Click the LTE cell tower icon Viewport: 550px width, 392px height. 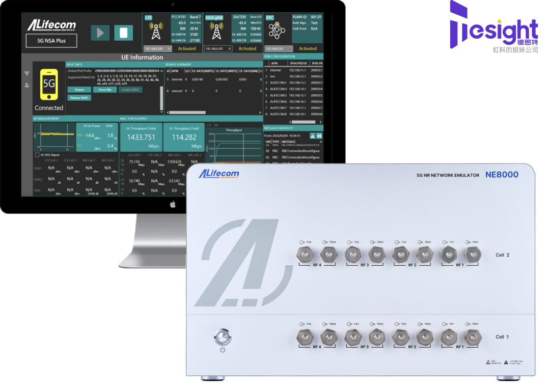click(x=156, y=31)
